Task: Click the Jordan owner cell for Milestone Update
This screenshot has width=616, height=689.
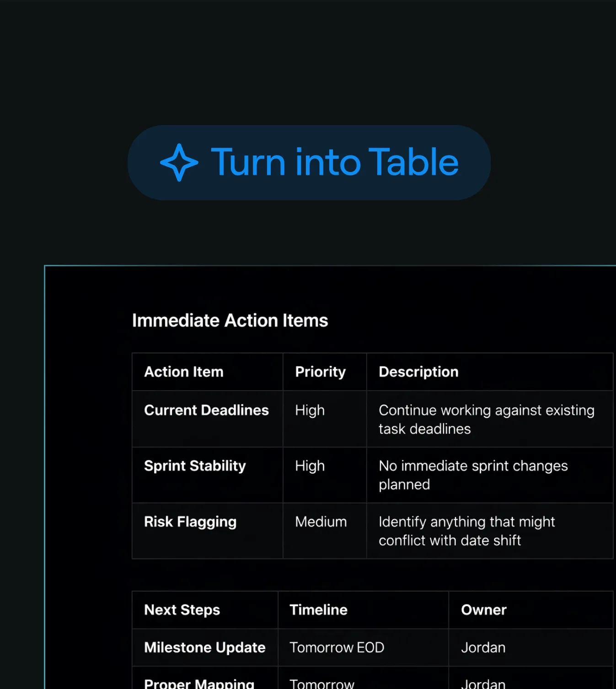Action: point(531,647)
